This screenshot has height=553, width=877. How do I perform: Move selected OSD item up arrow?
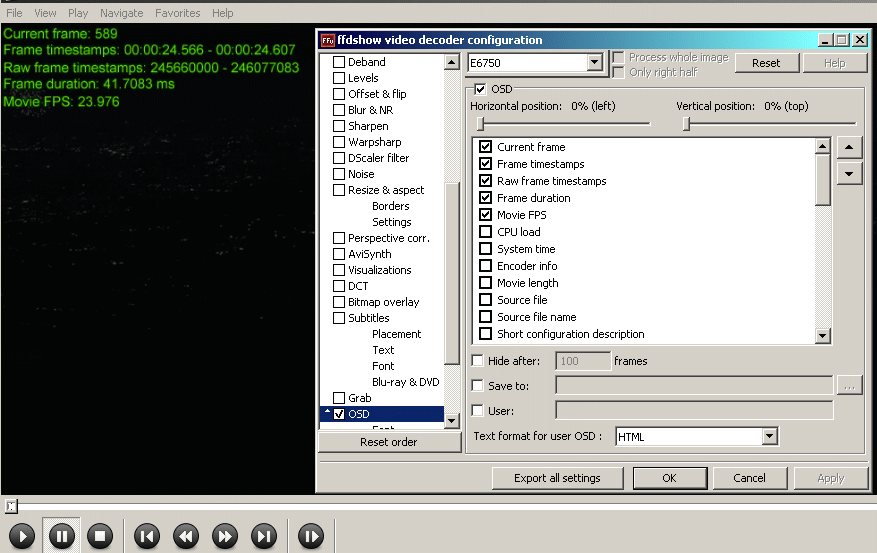(849, 148)
